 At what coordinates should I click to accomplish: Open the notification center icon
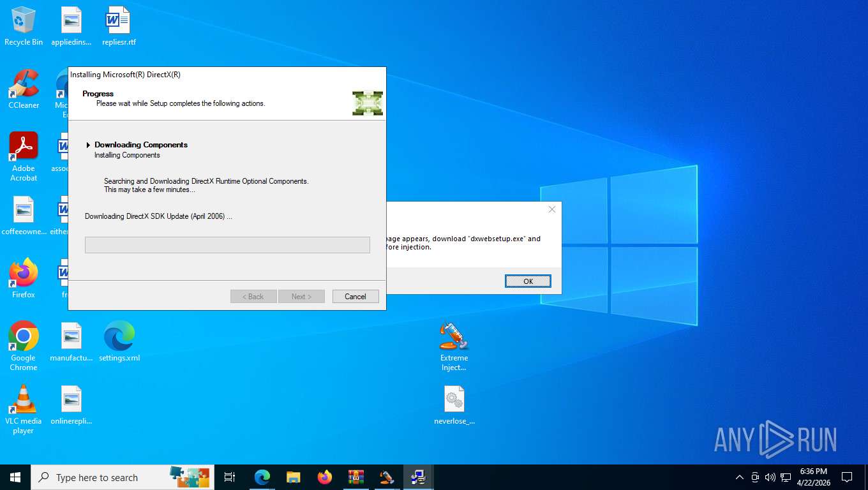coord(847,477)
